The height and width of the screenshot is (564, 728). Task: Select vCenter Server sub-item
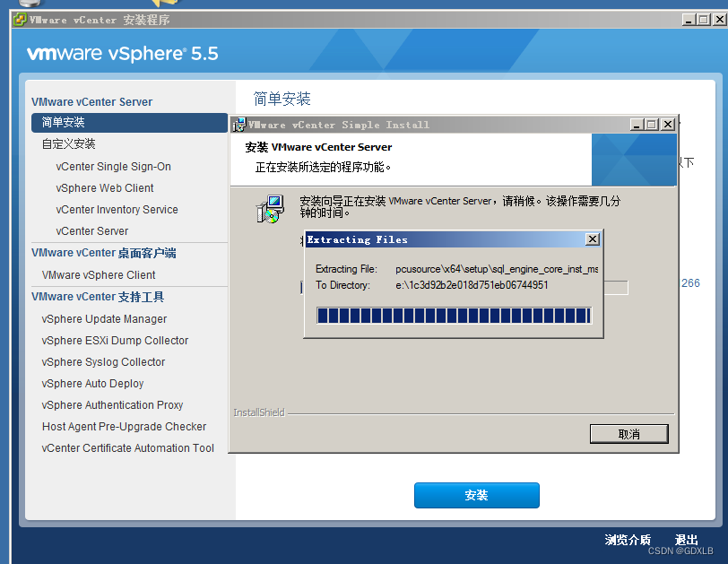(x=92, y=231)
